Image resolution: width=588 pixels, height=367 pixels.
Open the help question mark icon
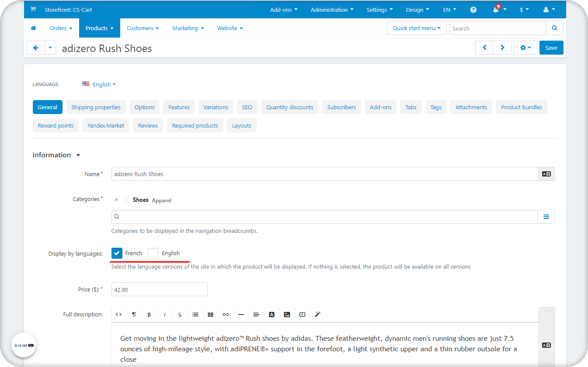(473, 10)
